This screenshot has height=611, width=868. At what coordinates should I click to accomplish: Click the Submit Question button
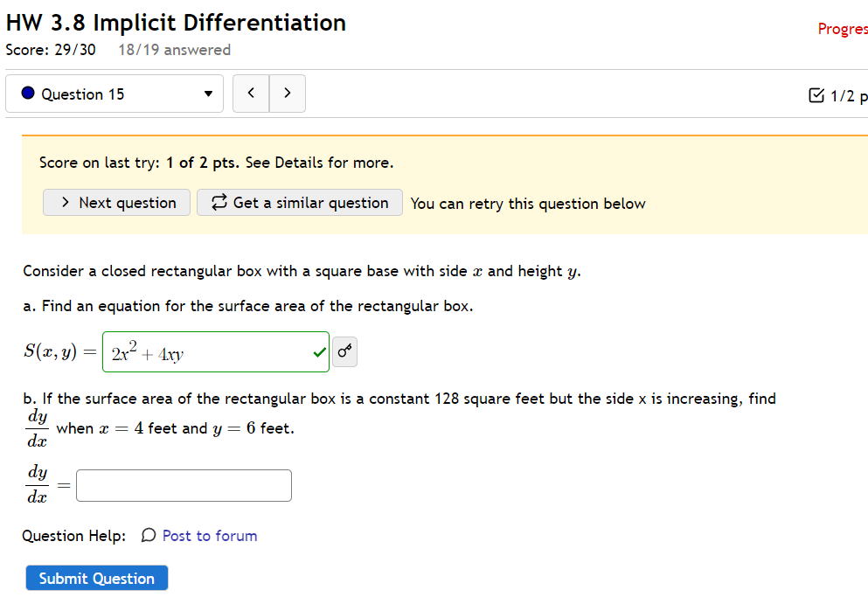point(96,578)
